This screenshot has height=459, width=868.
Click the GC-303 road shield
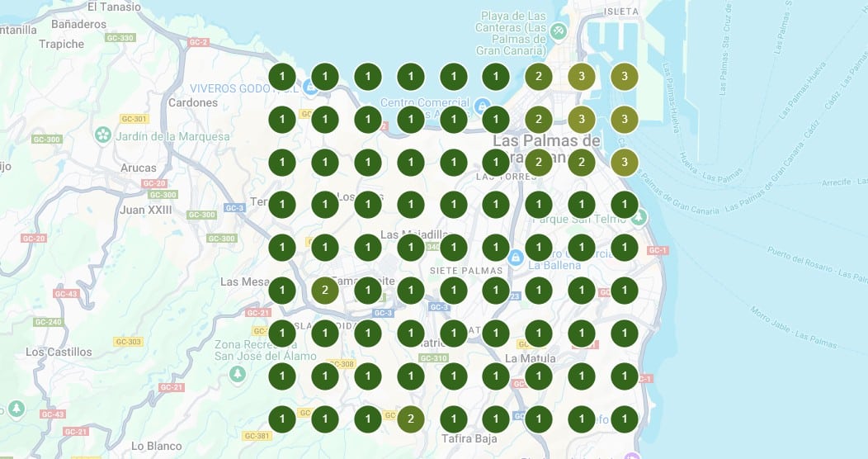point(128,342)
